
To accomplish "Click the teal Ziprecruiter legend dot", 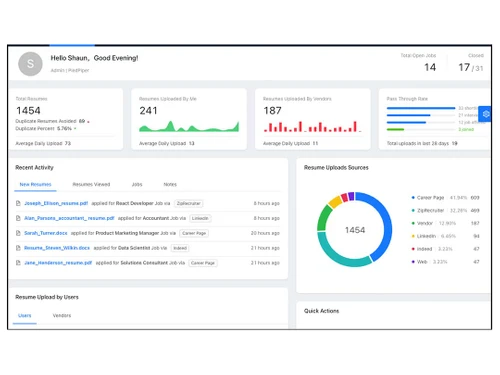I will pyautogui.click(x=413, y=210).
